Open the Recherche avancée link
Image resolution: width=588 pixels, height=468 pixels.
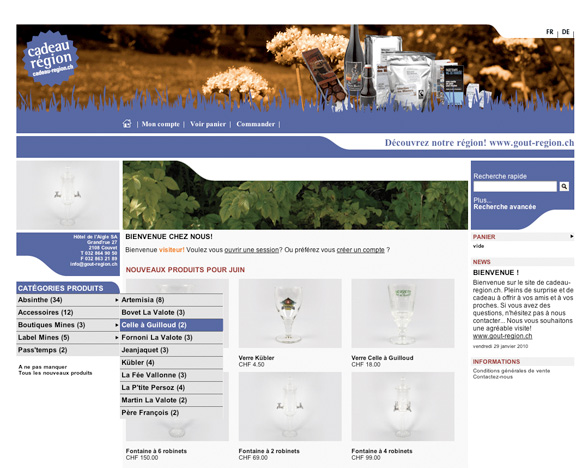pos(504,207)
